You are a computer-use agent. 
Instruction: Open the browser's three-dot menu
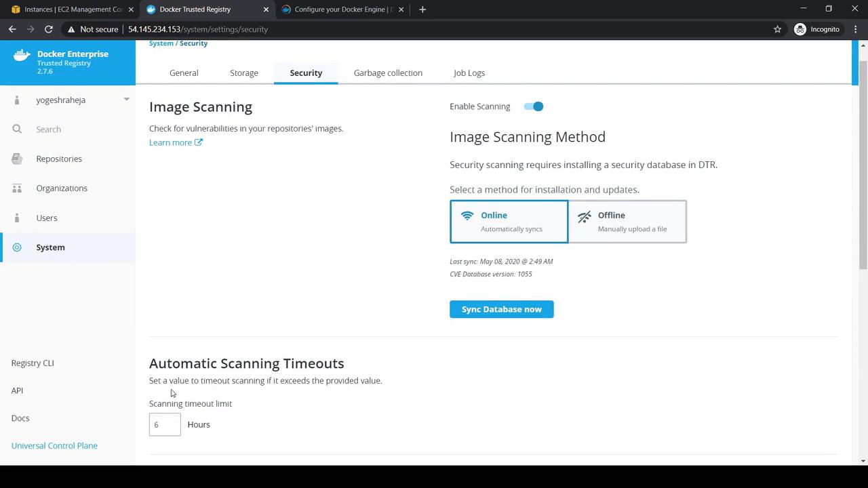tap(856, 29)
